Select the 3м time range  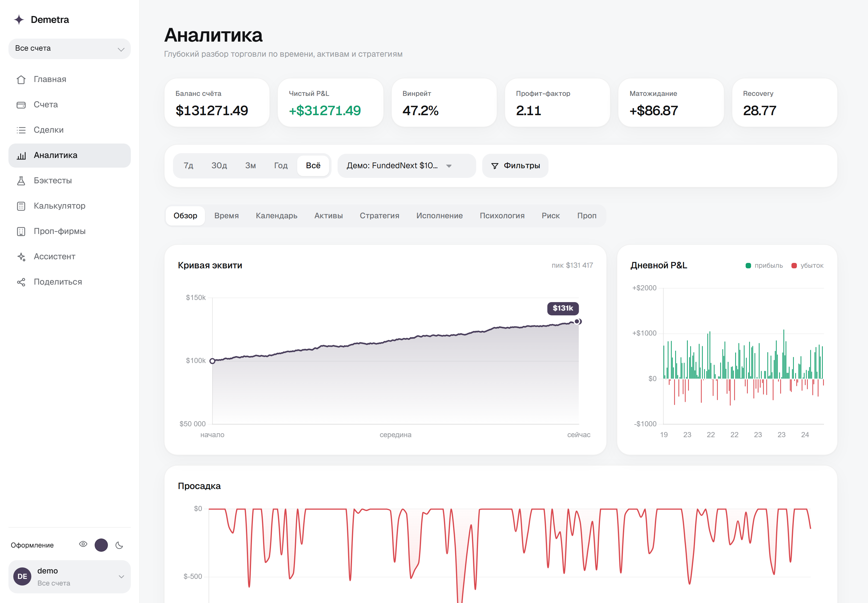tap(250, 166)
